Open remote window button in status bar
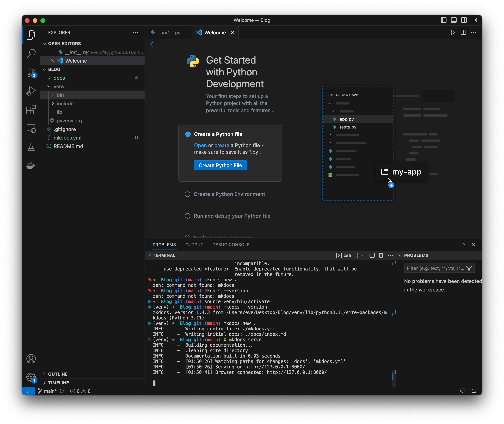504x424 pixels. point(28,391)
